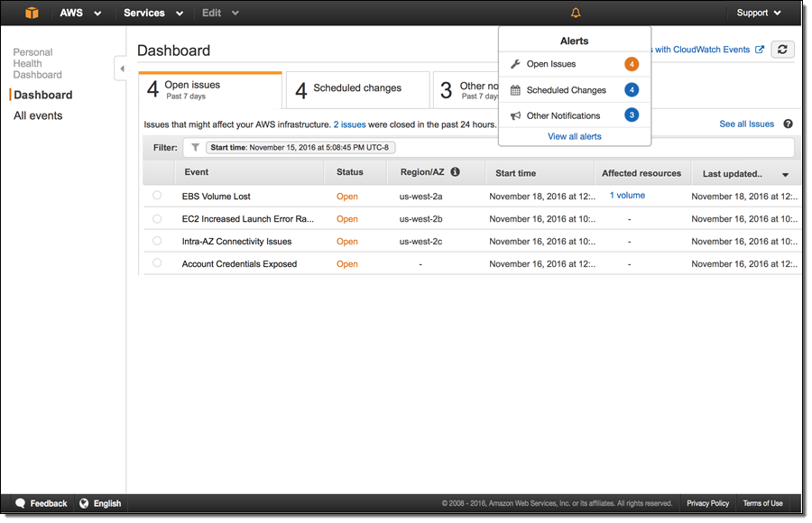
Task: Switch to the Scheduled changes tab
Action: tap(357, 88)
